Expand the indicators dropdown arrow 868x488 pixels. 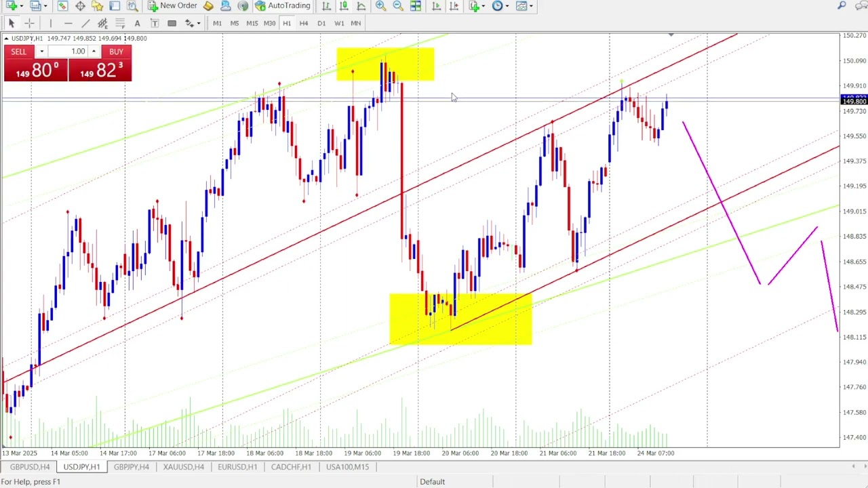click(484, 6)
